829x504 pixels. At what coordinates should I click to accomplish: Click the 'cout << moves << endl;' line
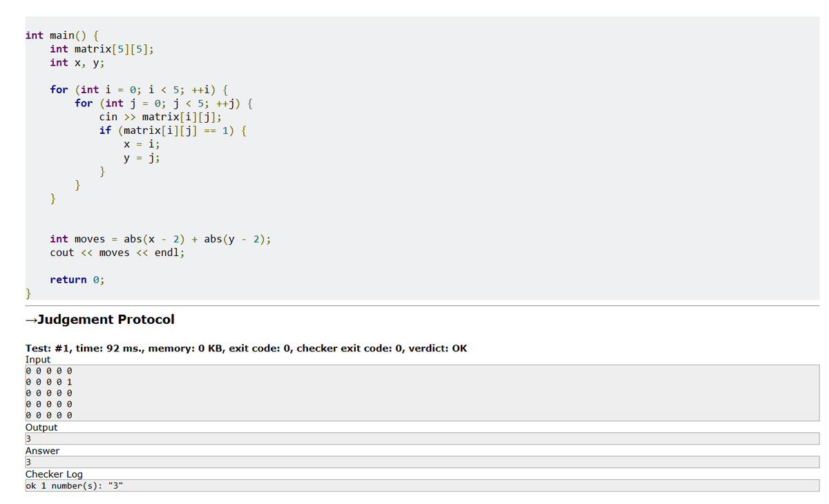(117, 252)
